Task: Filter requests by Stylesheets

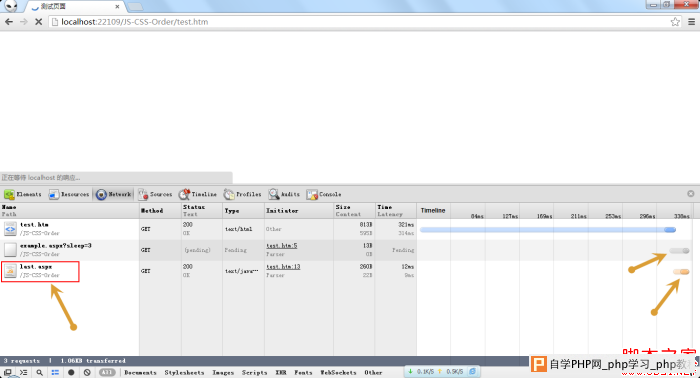Action: click(184, 372)
